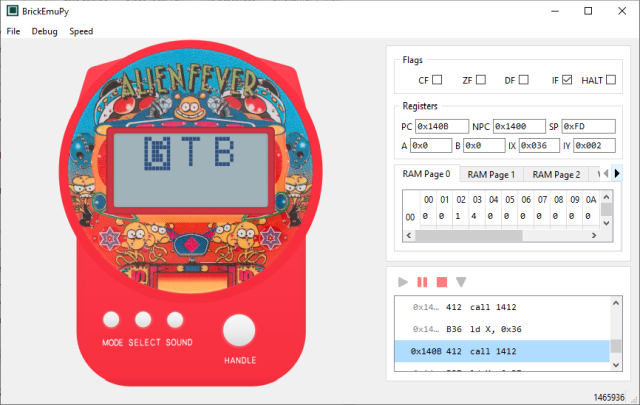The image size is (640, 405).
Task: Click the SP register field
Action: [588, 126]
